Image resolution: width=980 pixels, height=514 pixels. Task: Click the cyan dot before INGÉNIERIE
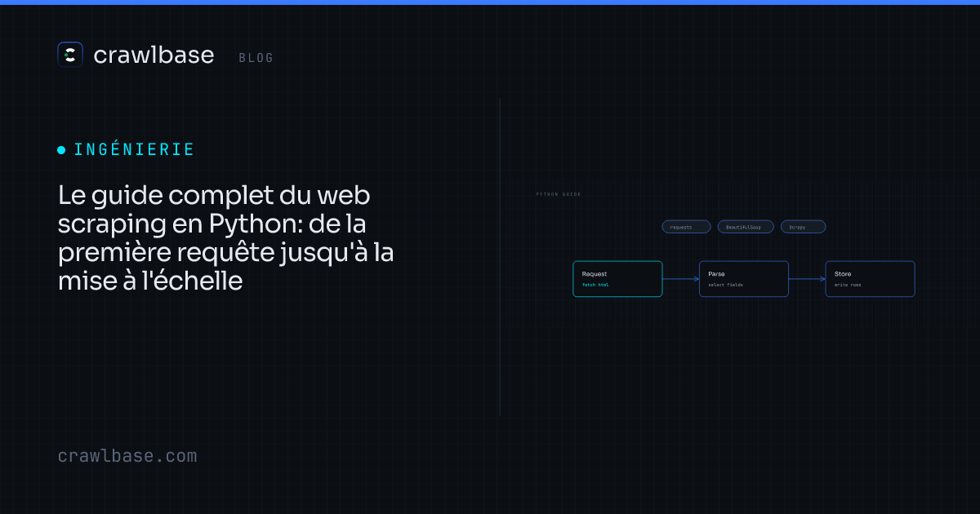tap(61, 150)
